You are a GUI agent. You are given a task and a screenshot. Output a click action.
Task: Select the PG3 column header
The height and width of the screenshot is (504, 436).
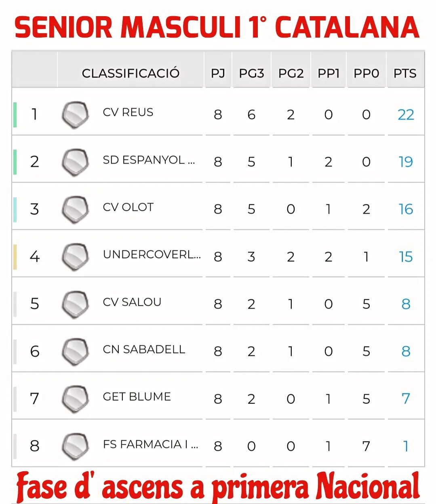251,73
